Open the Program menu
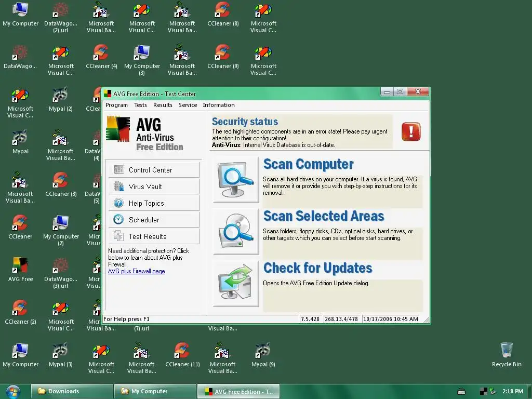Viewport: 532px width, 399px height. coord(116,105)
